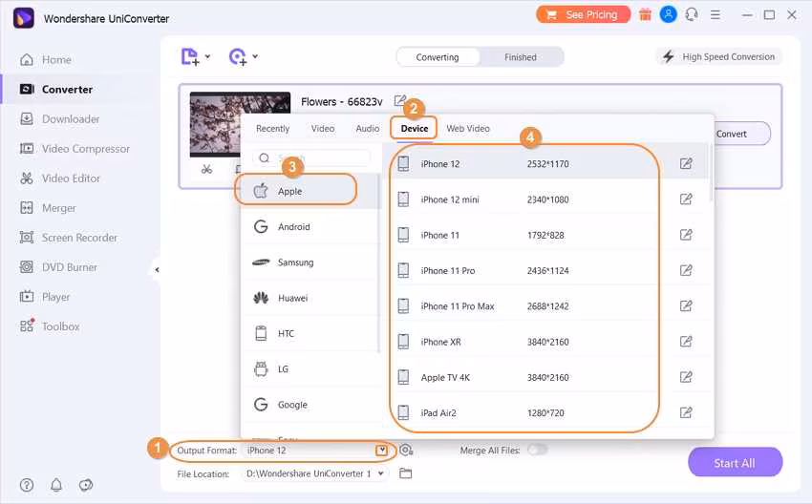Screen dimensions: 812x504
Task: Open Video Editor in sidebar
Action: 59,178
